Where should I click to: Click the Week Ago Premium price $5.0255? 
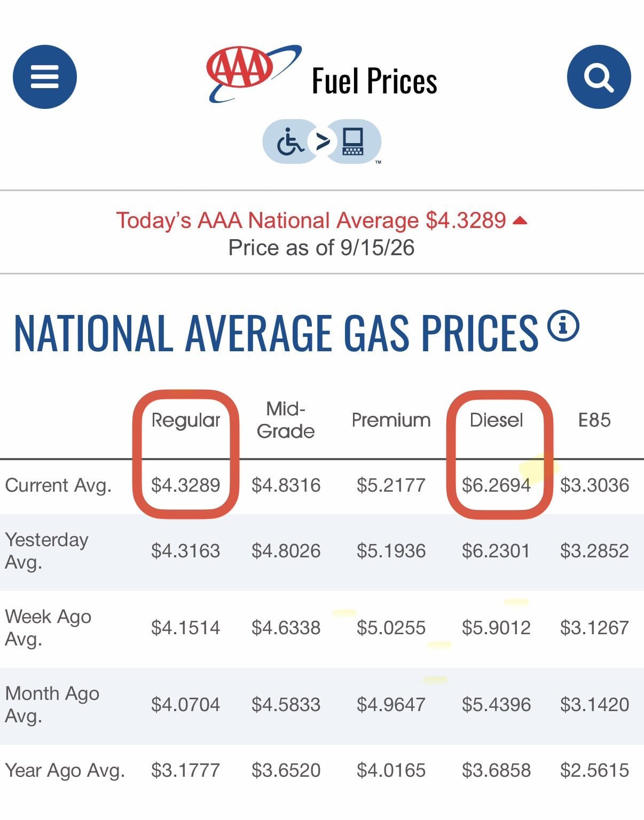(x=391, y=628)
